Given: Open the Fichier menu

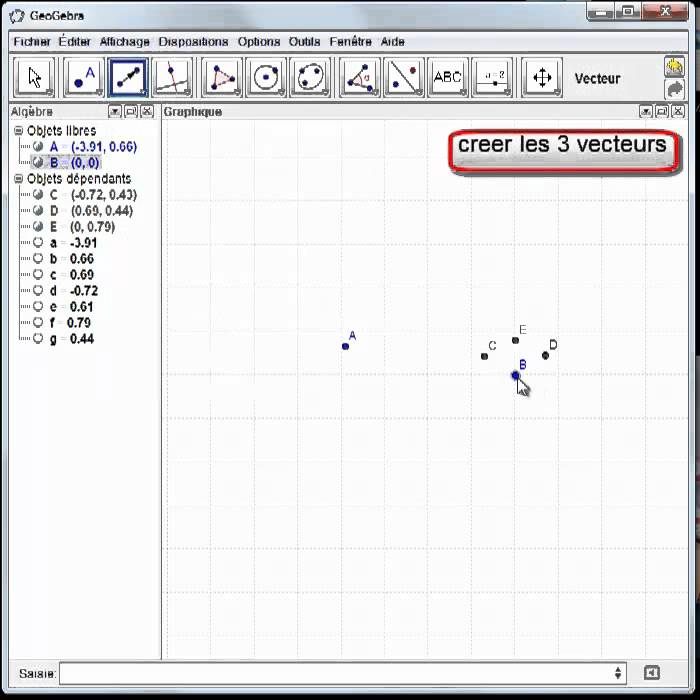Looking at the screenshot, I should [x=32, y=42].
